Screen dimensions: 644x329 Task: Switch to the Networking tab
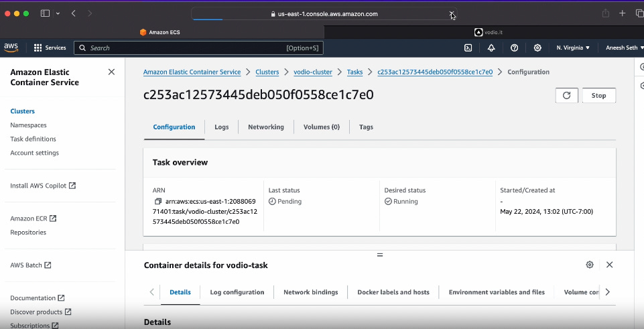(x=266, y=127)
